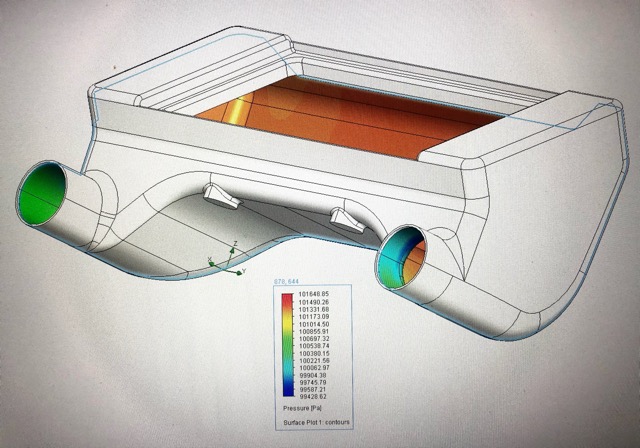This screenshot has height=448, width=640.
Task: Select the right mounting tab under housing
Action: tap(346, 219)
